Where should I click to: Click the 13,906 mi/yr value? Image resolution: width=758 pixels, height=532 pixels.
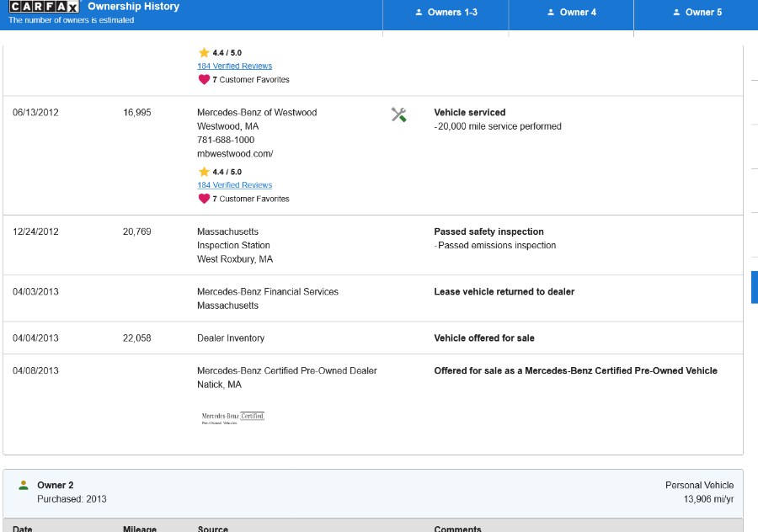coord(708,498)
